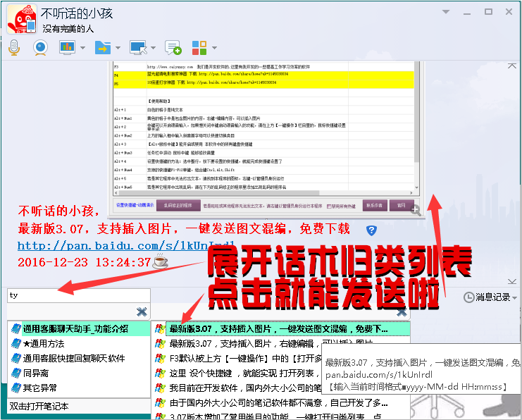
Task: Open the remote desktop tool
Action: coord(138,48)
